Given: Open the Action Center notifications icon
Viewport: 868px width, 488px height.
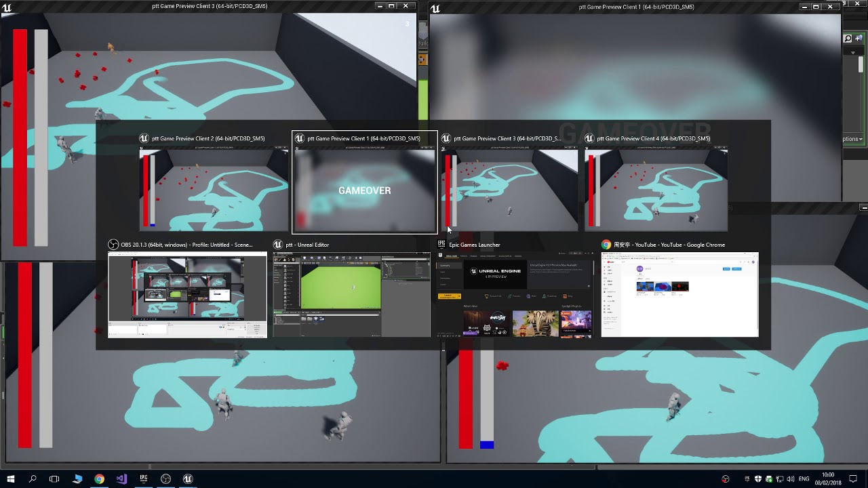Looking at the screenshot, I should click(x=854, y=479).
